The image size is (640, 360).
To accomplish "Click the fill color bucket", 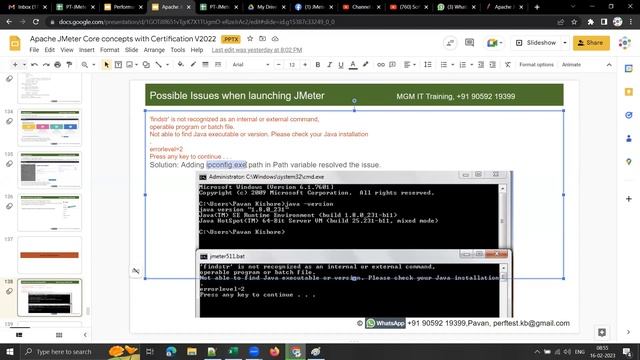I will pos(180,64).
